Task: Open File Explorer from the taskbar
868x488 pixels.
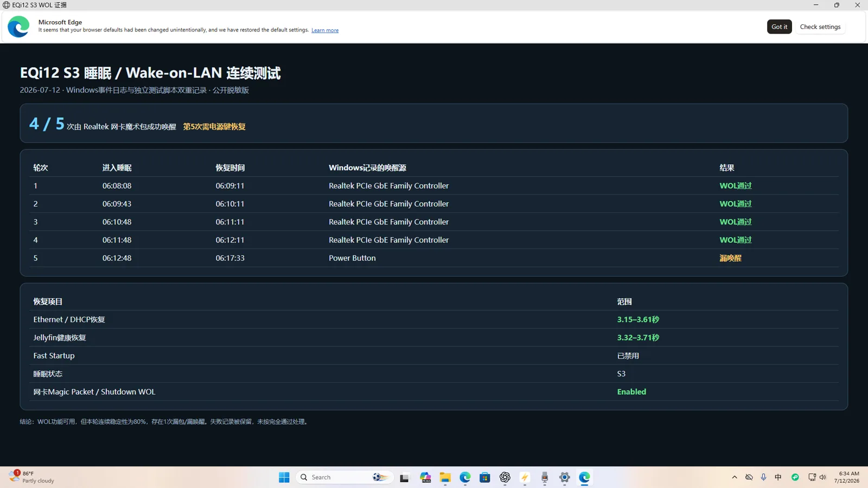Action: tap(445, 477)
